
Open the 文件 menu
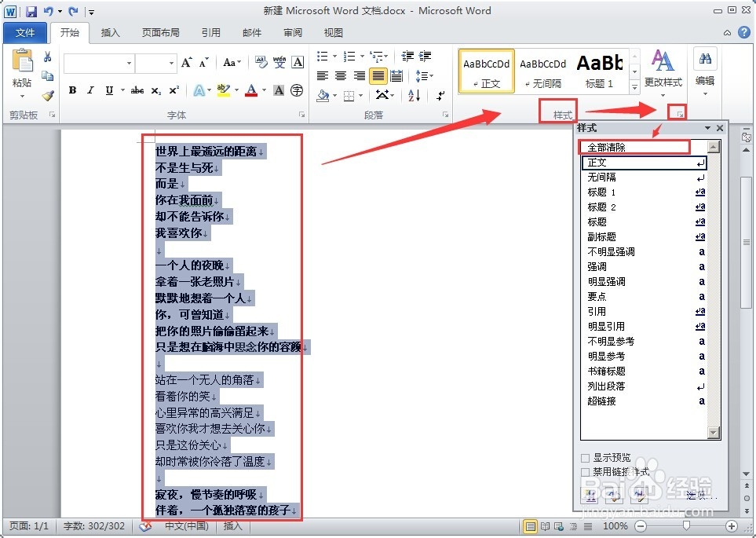(26, 33)
